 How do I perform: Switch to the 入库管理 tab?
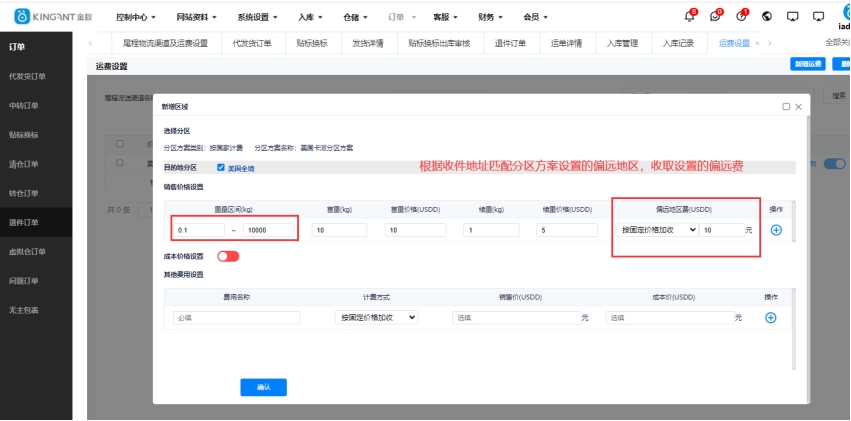coord(622,43)
